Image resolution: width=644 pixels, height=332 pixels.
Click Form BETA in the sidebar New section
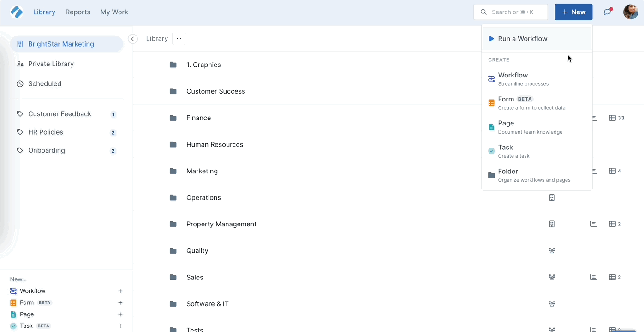point(31,303)
